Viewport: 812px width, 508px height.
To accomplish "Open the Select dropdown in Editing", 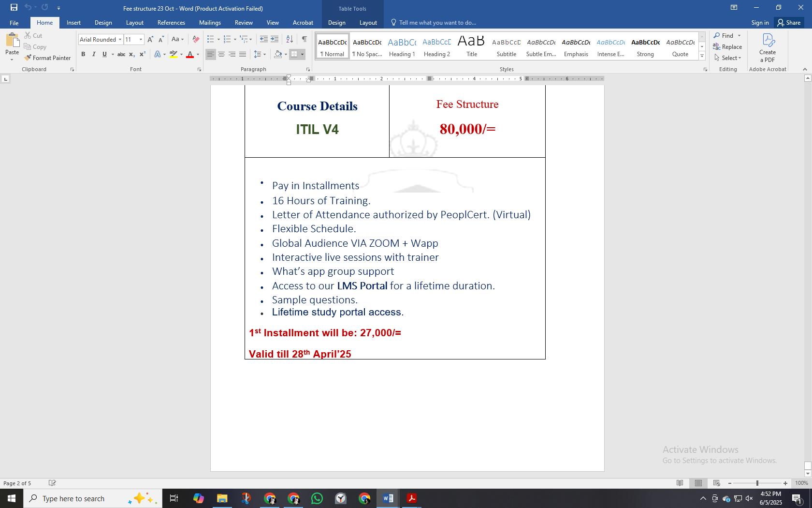I will (727, 58).
